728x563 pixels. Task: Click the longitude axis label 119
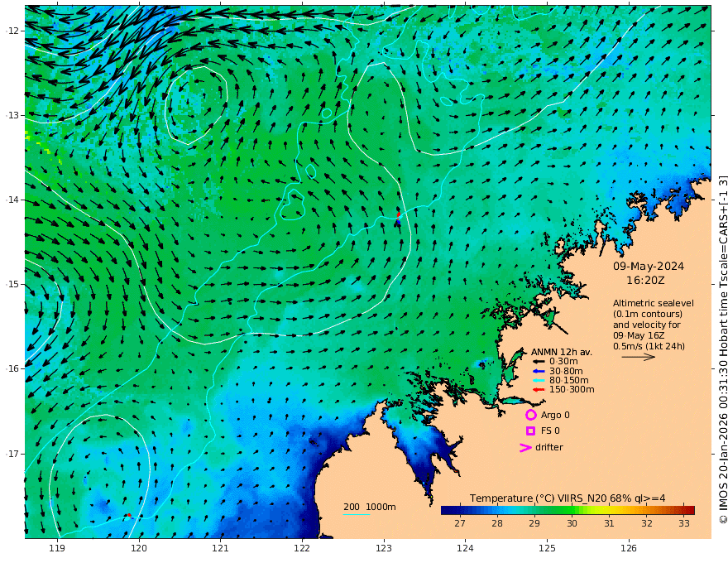coord(57,549)
